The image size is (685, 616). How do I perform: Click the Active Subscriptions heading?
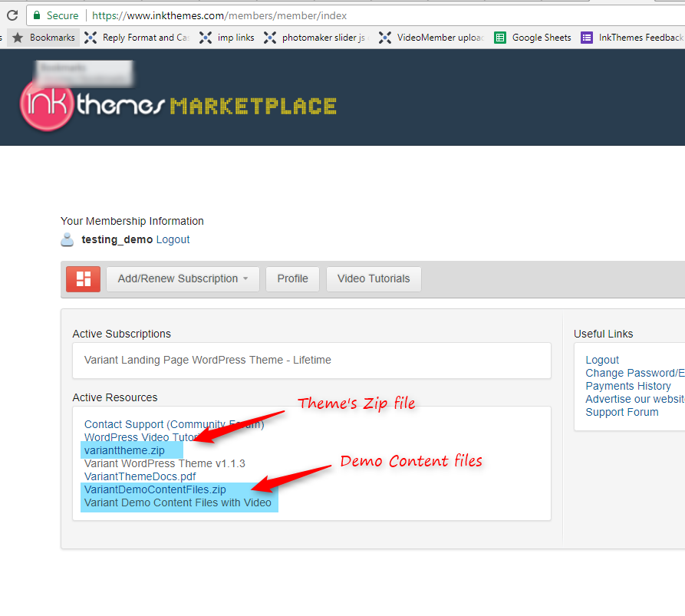pos(121,334)
